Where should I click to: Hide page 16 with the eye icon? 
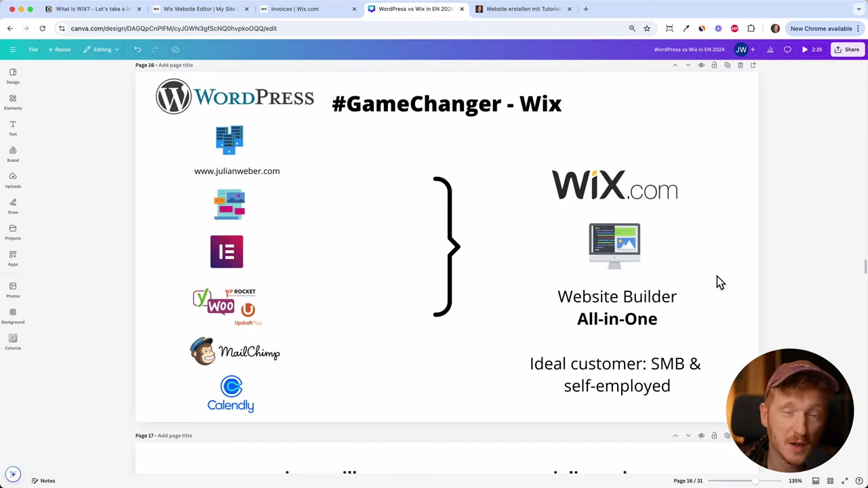point(701,65)
